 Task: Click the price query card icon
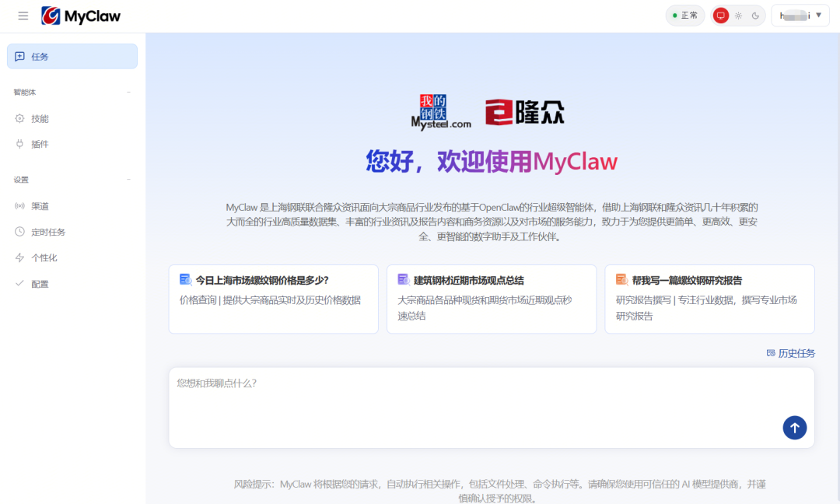click(x=185, y=279)
